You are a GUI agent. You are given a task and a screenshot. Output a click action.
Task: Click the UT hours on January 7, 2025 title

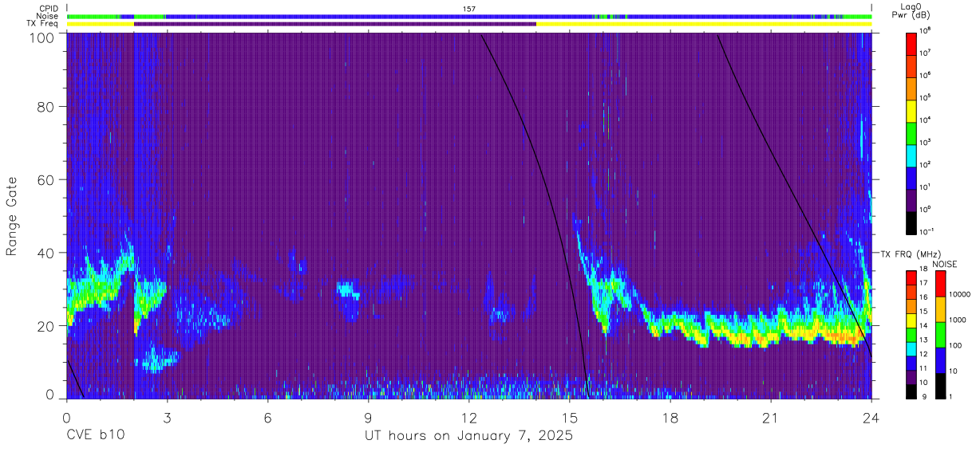[x=469, y=437]
